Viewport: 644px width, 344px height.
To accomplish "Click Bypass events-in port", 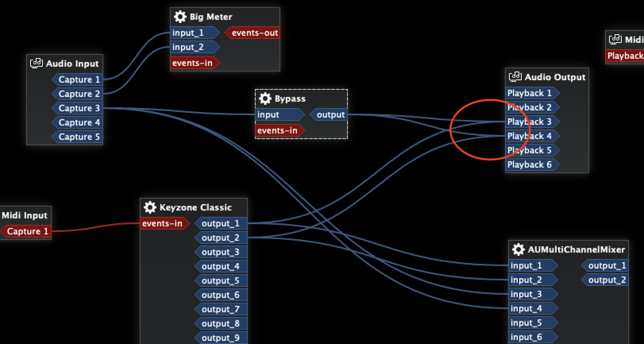I will 280,130.
